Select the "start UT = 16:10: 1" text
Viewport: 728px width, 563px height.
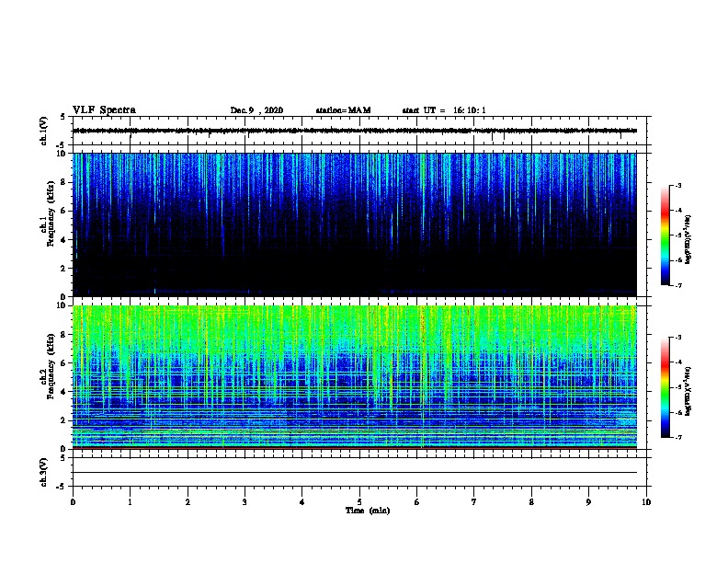pos(444,110)
